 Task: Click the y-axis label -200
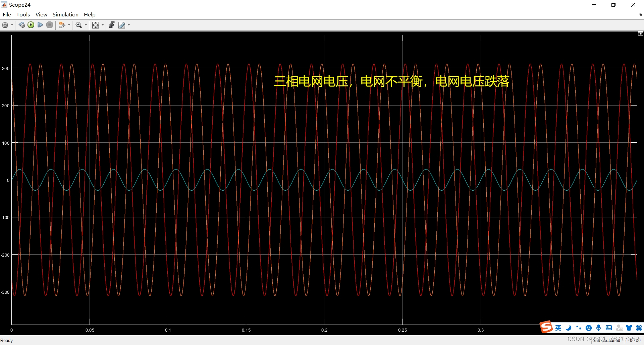point(5,255)
